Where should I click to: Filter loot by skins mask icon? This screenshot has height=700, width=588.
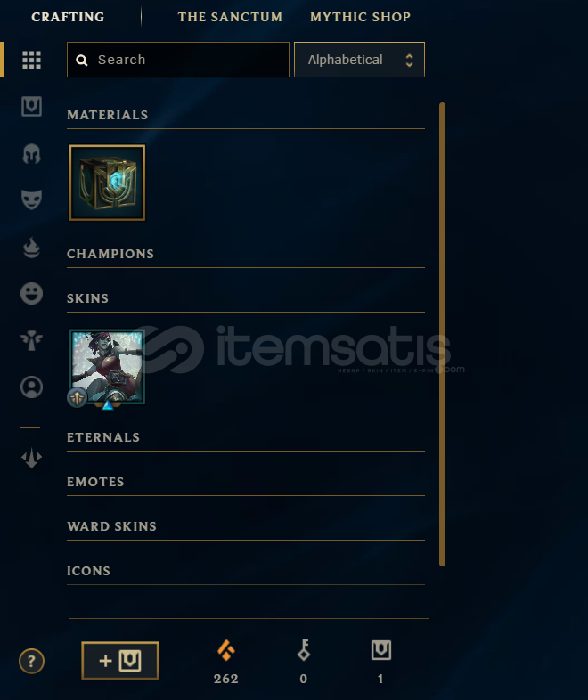click(x=31, y=199)
